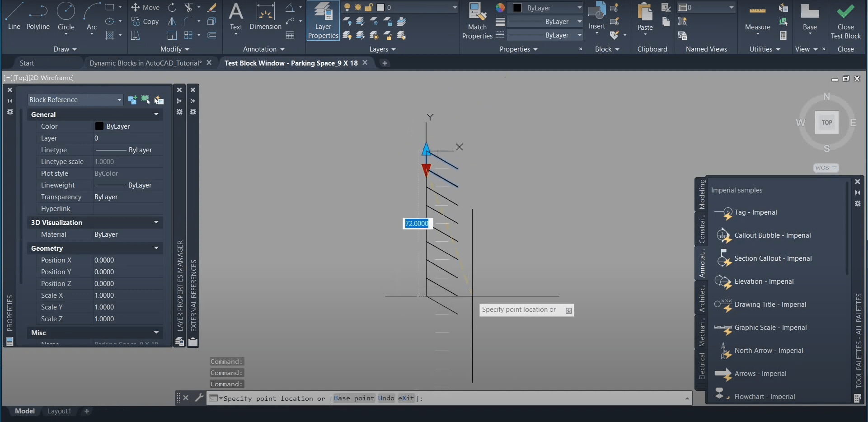Start the Dimension tool
868x422 pixels.
point(265,17)
